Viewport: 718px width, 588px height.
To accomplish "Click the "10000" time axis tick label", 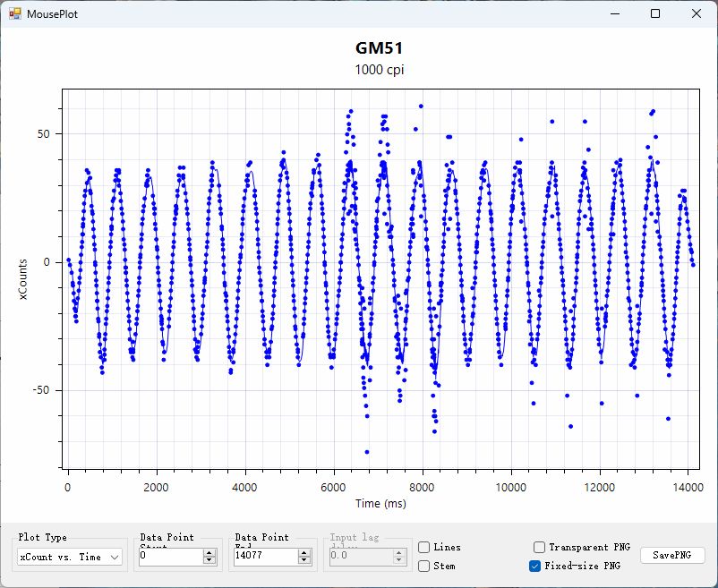I will pos(510,488).
